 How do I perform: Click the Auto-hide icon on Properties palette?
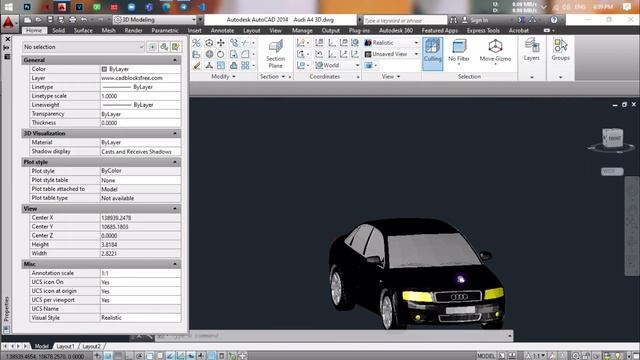point(7,48)
